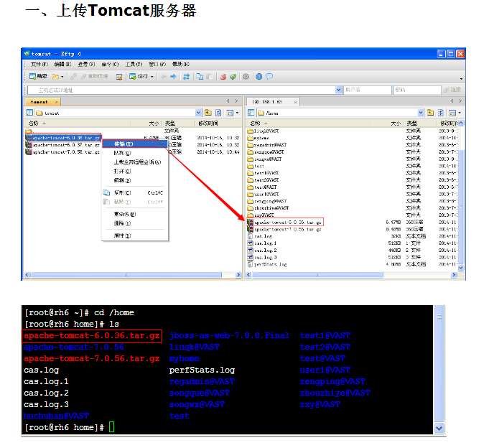Expand the 运行 dropdown arrow
Screen dimensions: 489x448
pyautogui.click(x=152, y=77)
